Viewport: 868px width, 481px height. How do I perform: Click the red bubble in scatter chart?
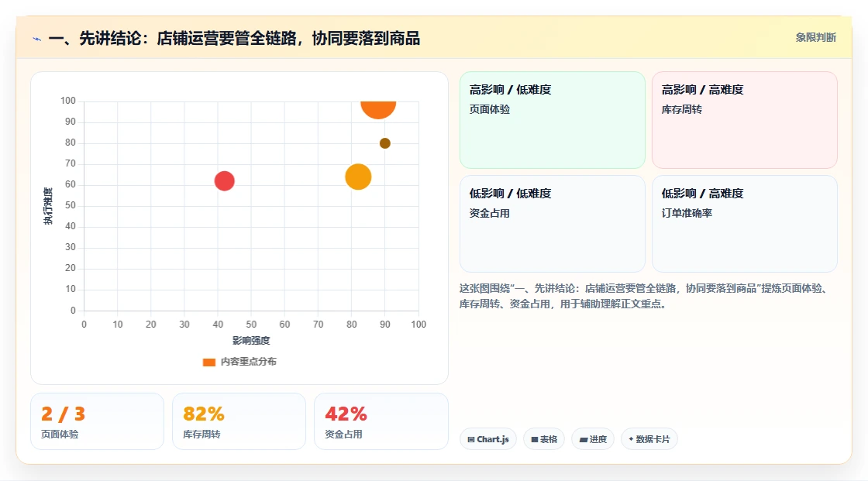click(x=224, y=181)
